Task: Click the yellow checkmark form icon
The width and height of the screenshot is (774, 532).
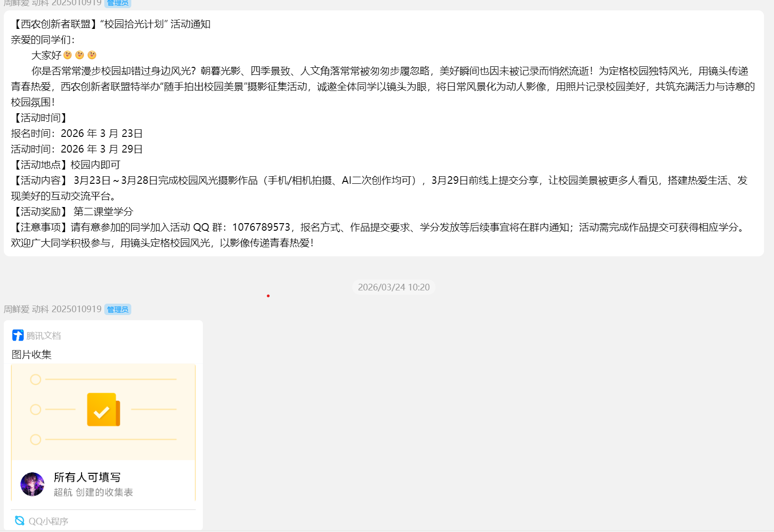Action: pos(103,410)
